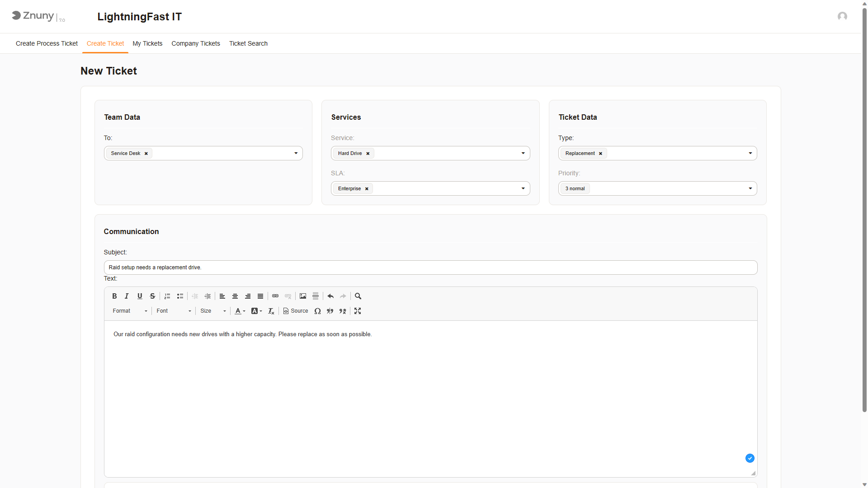Image resolution: width=868 pixels, height=488 pixels.
Task: Open the My Tickets tab
Action: tap(147, 43)
